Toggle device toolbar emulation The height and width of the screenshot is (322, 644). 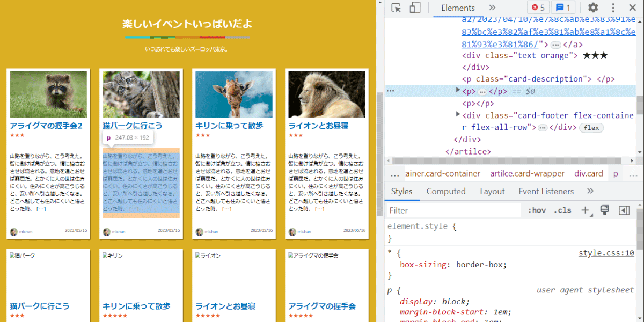coord(415,8)
